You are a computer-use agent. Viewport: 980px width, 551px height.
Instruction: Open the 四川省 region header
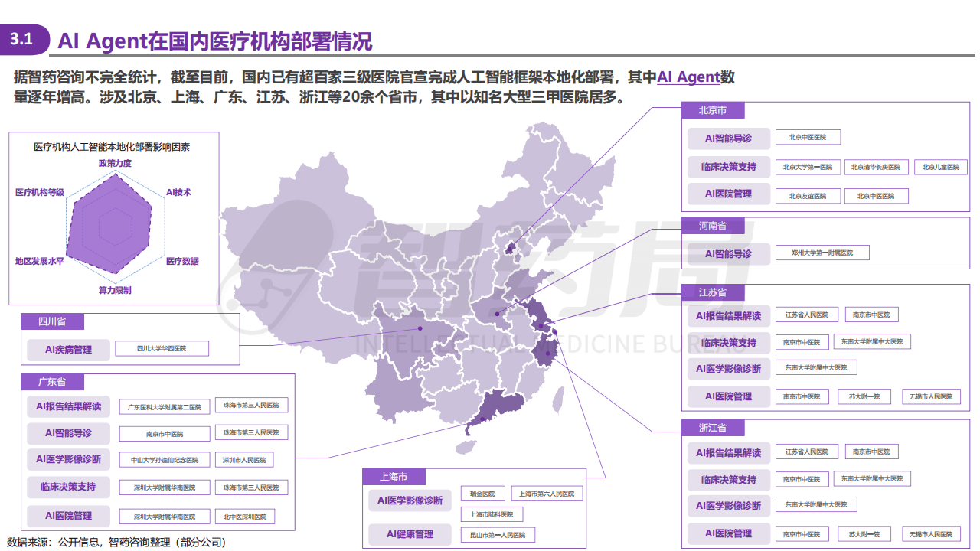point(52,322)
